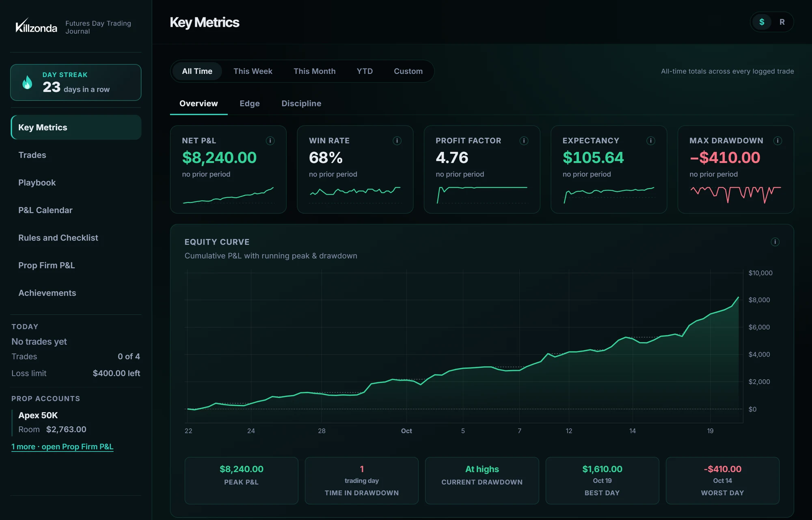Click the Max Drawdown sparkline chart
The width and height of the screenshot is (812, 520).
point(736,195)
